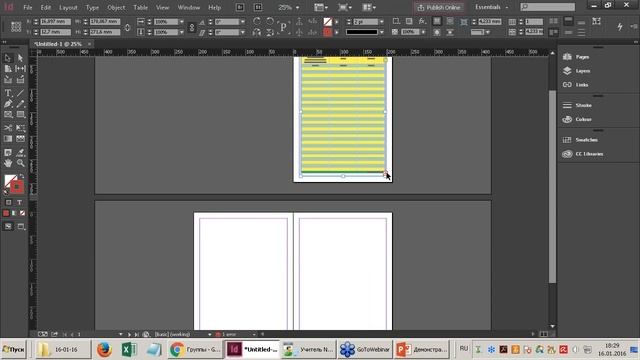Select the Direct Selection tool
This screenshot has height=360, width=640.
[20, 58]
